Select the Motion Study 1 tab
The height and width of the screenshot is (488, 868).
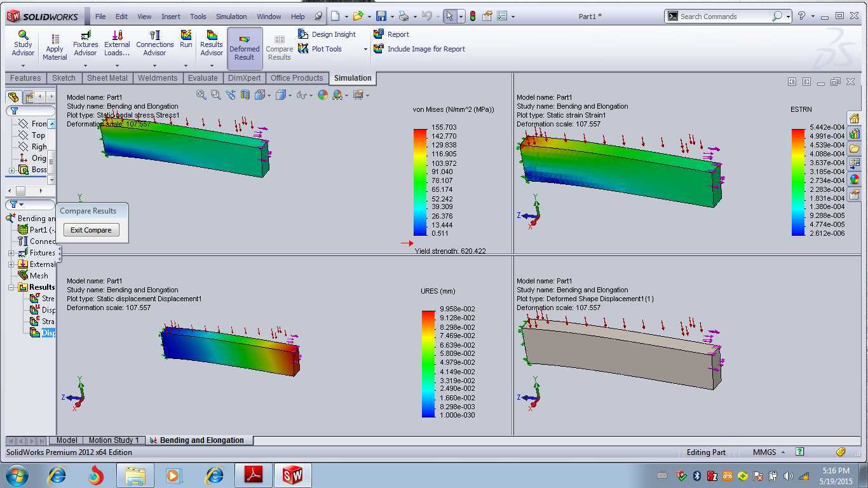pos(113,440)
